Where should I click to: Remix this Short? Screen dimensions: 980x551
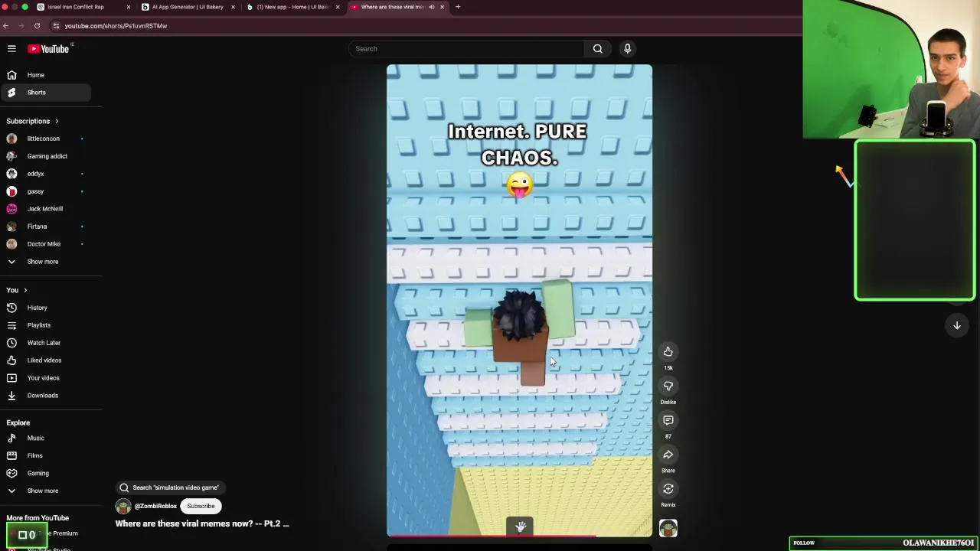click(668, 488)
